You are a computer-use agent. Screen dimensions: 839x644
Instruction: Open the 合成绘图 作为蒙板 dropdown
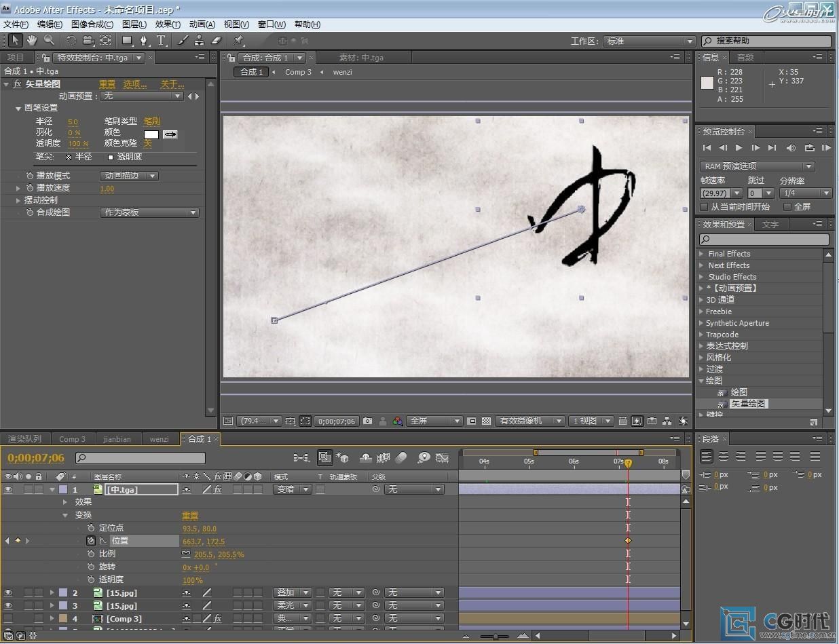point(150,212)
